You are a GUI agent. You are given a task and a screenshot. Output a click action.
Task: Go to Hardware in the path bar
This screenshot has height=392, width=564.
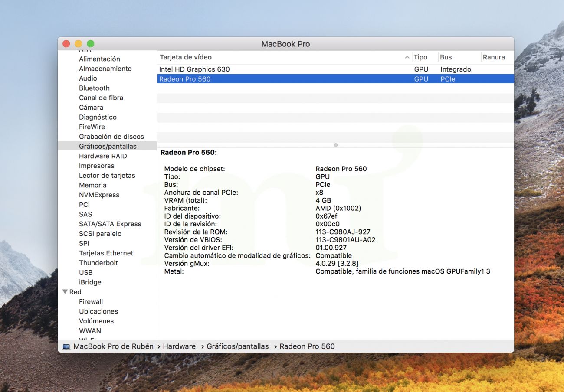(179, 346)
